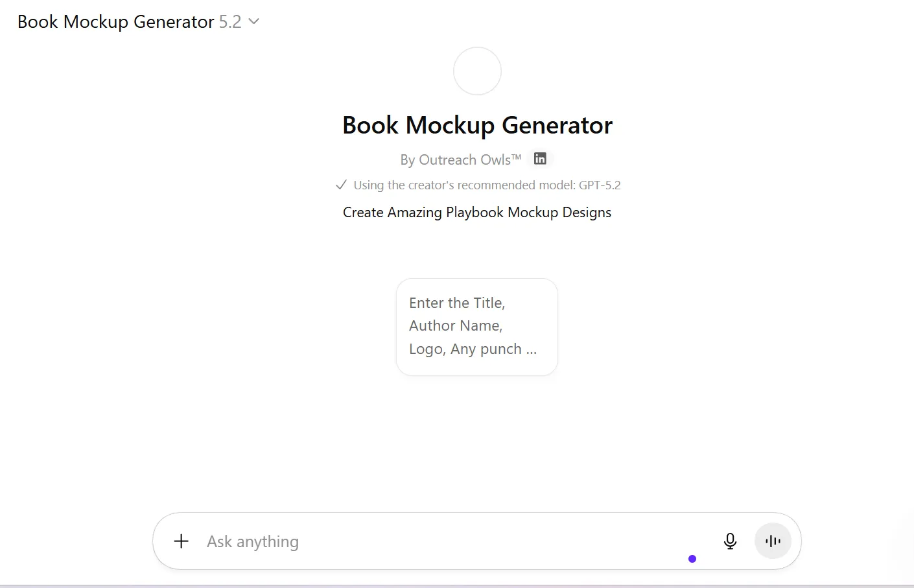Viewport: 914px width, 588px height.
Task: Click the plus attach icon
Action: tap(182, 541)
